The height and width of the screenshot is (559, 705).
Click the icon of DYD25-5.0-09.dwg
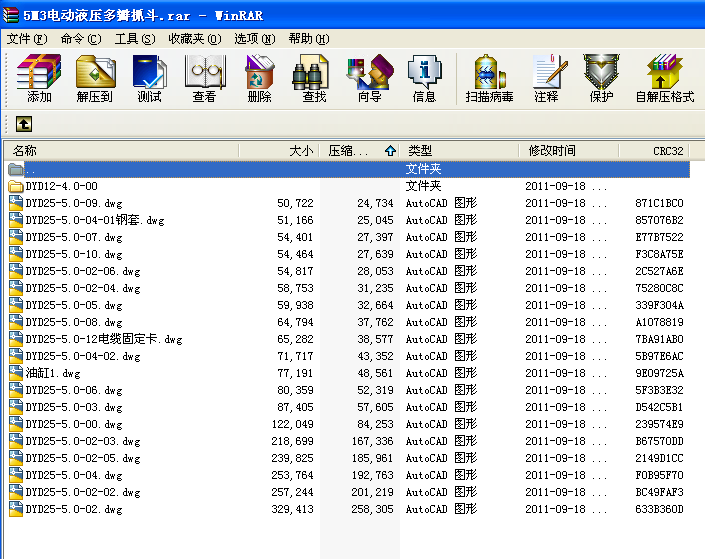[16, 203]
